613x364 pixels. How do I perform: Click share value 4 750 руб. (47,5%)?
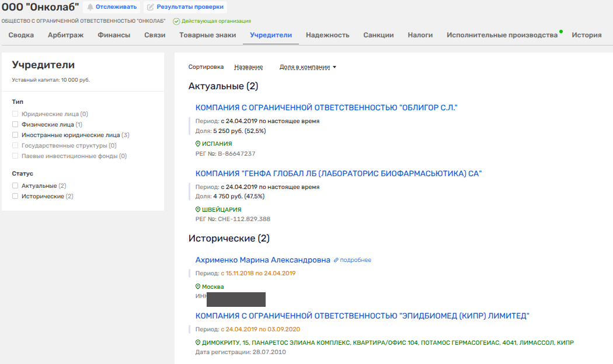[x=239, y=197]
